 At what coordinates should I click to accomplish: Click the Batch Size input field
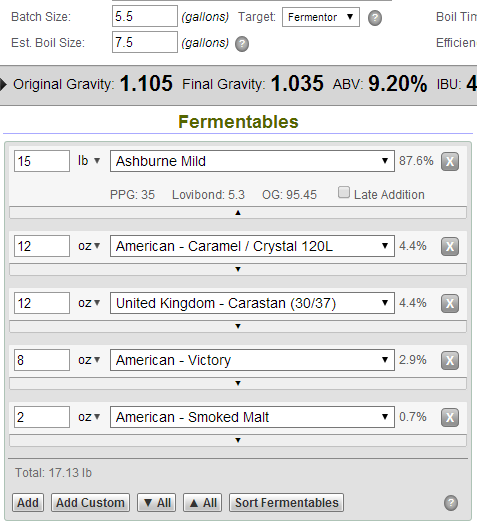tap(145, 16)
